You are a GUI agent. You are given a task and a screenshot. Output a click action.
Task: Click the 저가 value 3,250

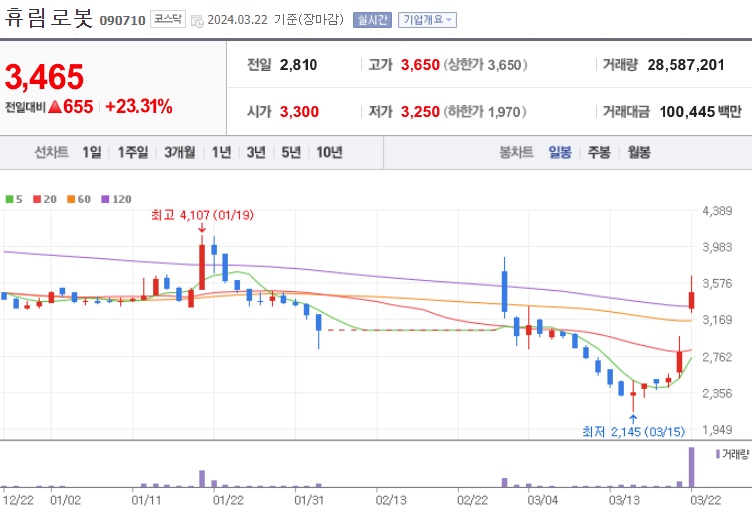click(420, 112)
